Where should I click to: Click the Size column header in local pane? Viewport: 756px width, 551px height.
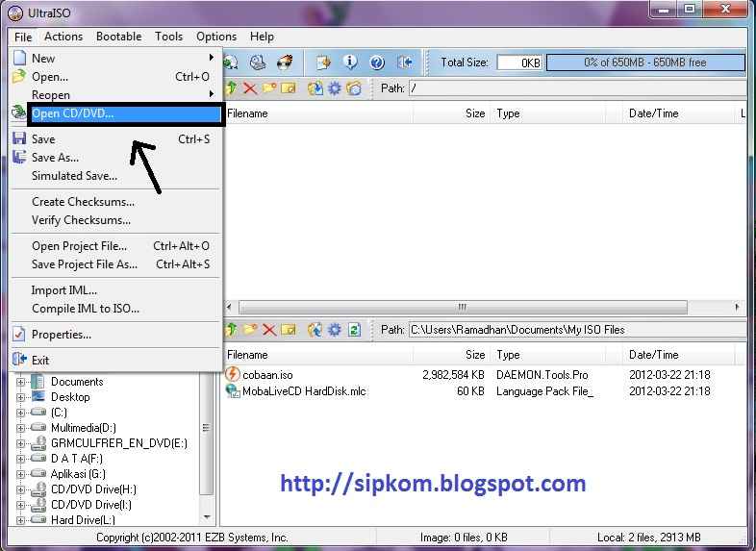tap(451, 355)
